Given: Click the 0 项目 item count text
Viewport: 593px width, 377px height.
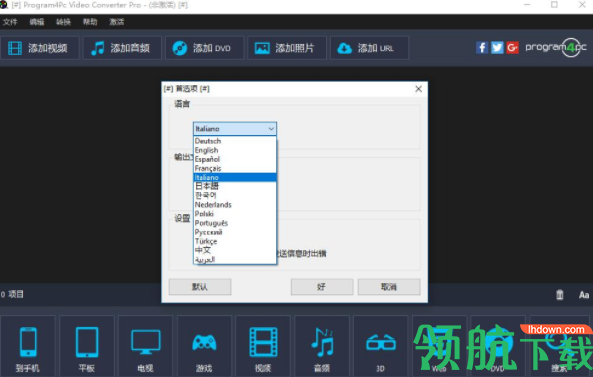Looking at the screenshot, I should point(12,294).
